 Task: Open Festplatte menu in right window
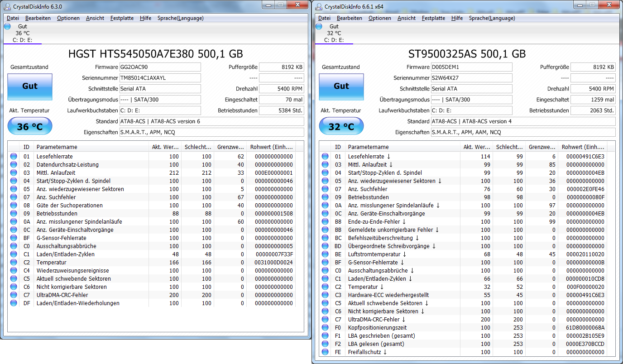pyautogui.click(x=433, y=18)
